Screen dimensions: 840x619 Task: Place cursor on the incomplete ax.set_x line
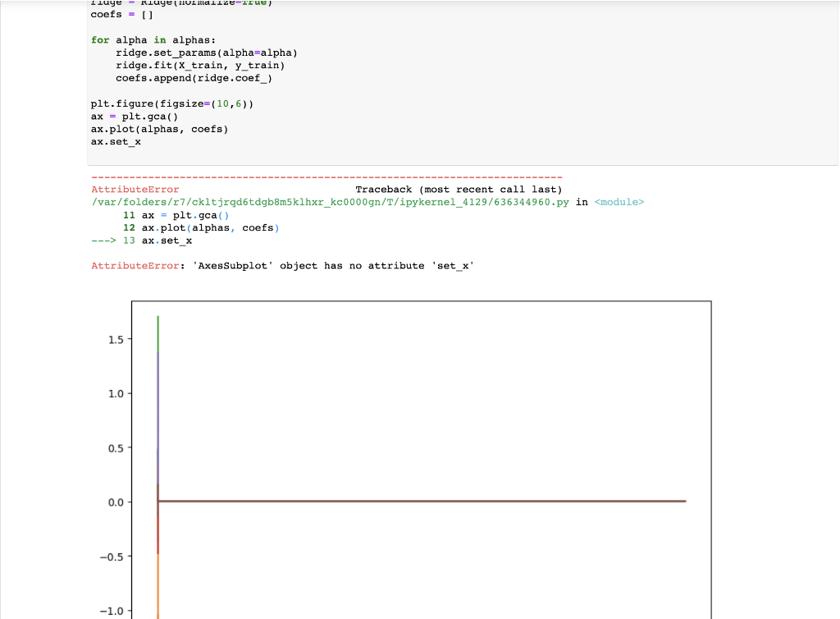(115, 141)
